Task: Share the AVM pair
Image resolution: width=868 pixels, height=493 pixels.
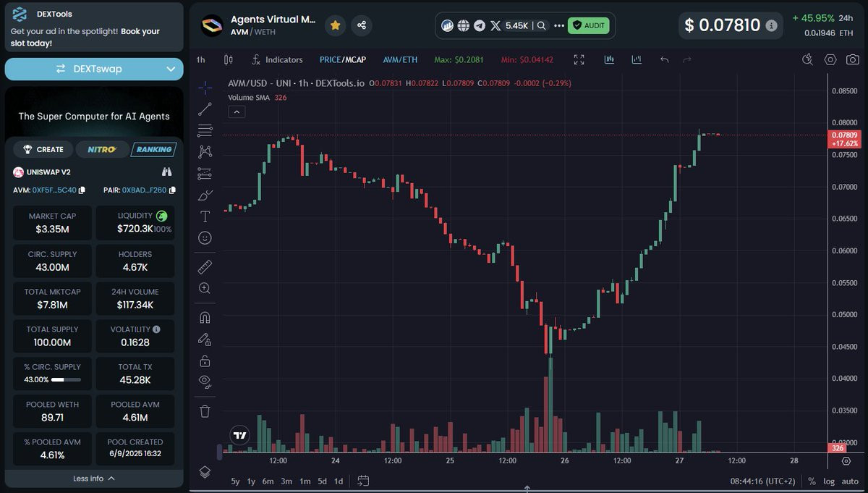Action: point(362,25)
